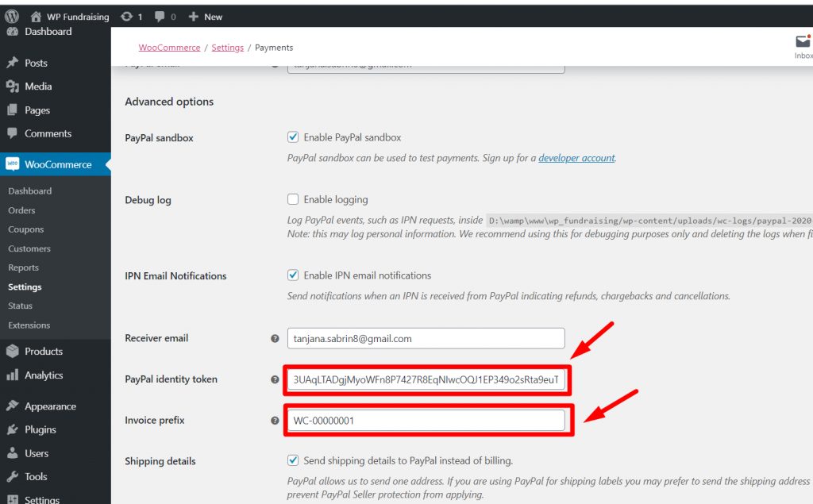Image resolution: width=813 pixels, height=504 pixels.
Task: Click the WordPress logo icon
Action: pyautogui.click(x=12, y=17)
